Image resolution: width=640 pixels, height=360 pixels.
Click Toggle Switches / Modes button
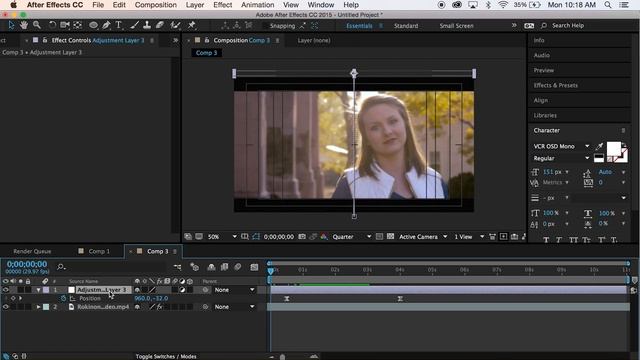coord(166,356)
